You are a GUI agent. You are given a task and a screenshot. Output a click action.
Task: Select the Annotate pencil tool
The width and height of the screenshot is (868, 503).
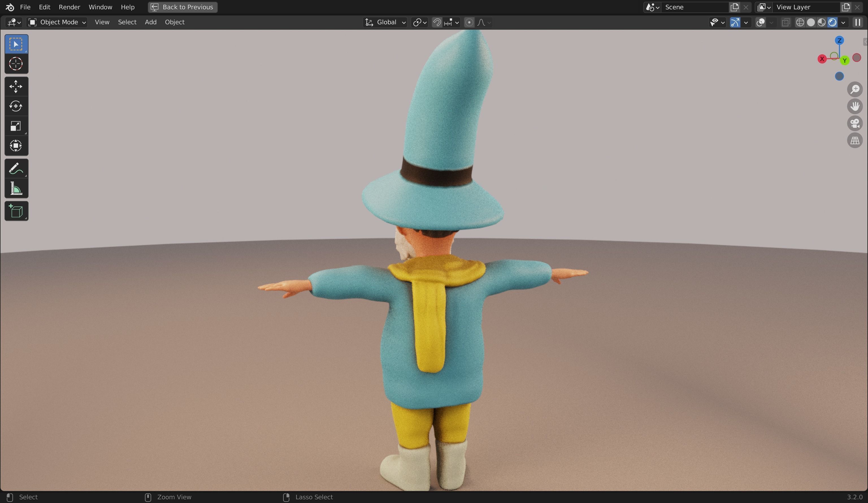coord(16,169)
